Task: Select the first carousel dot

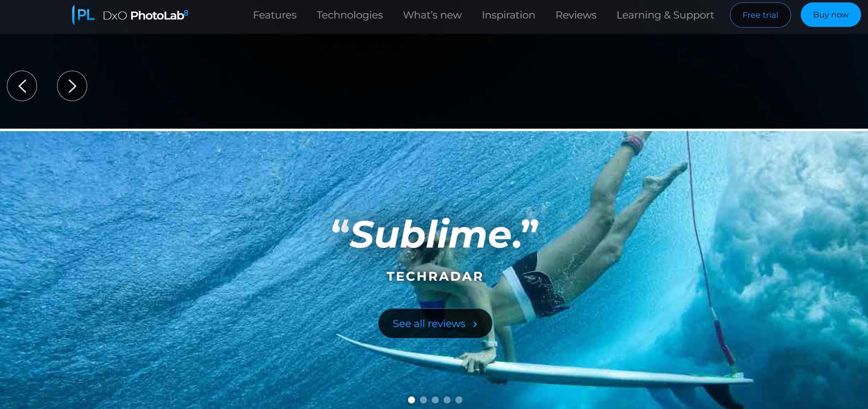Action: [412, 400]
